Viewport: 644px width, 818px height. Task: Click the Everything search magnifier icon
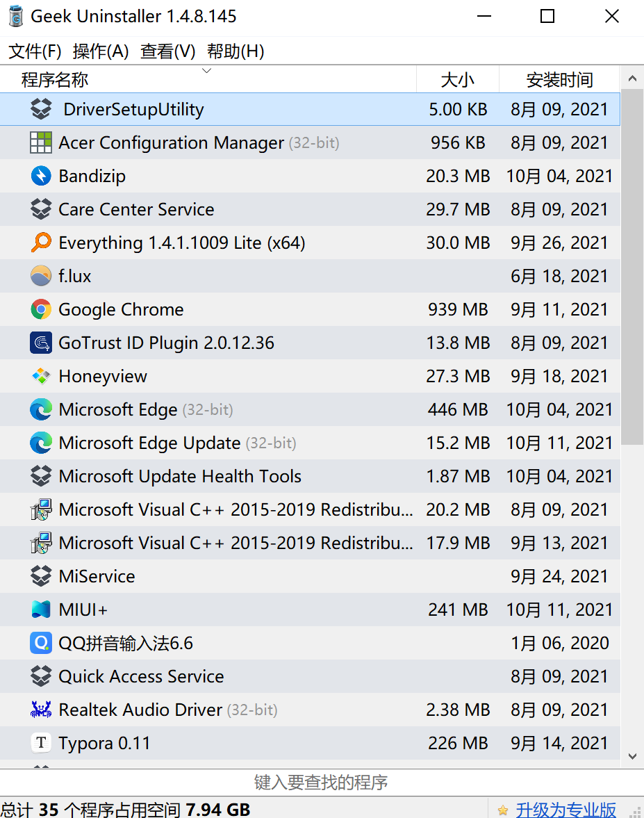(41, 243)
